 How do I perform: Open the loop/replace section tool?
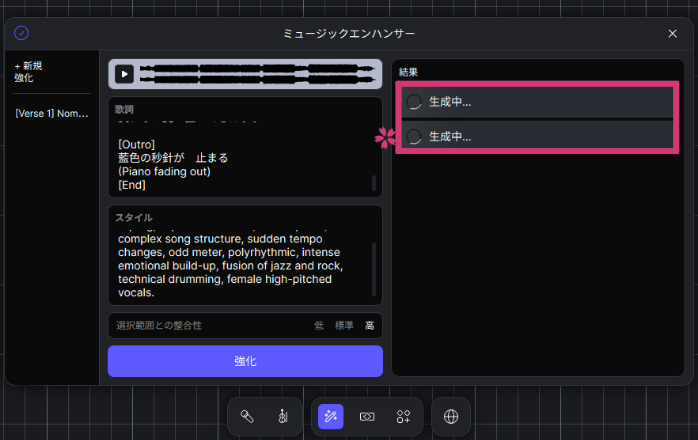click(367, 416)
